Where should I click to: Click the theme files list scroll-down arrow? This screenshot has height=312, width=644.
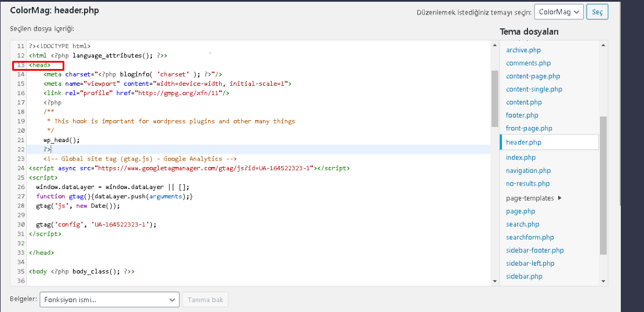coord(603,282)
